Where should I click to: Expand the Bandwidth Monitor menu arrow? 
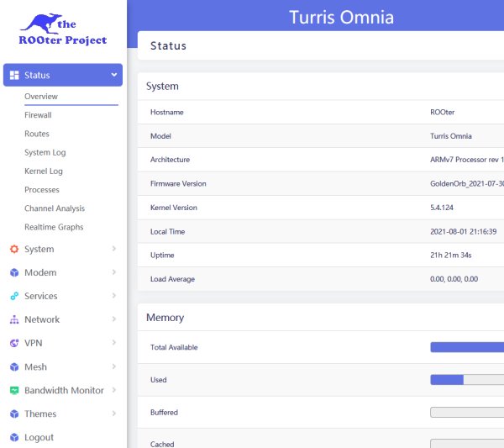(113, 390)
